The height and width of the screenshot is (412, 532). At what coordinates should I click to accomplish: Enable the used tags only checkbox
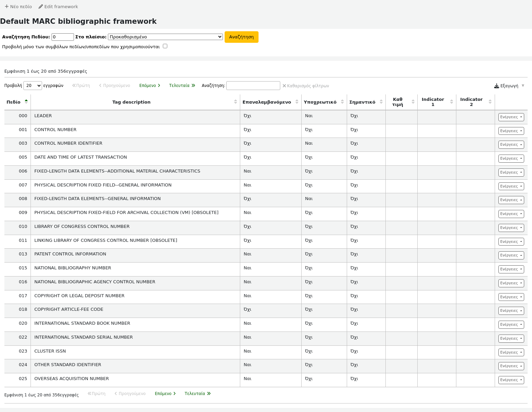pyautogui.click(x=165, y=46)
